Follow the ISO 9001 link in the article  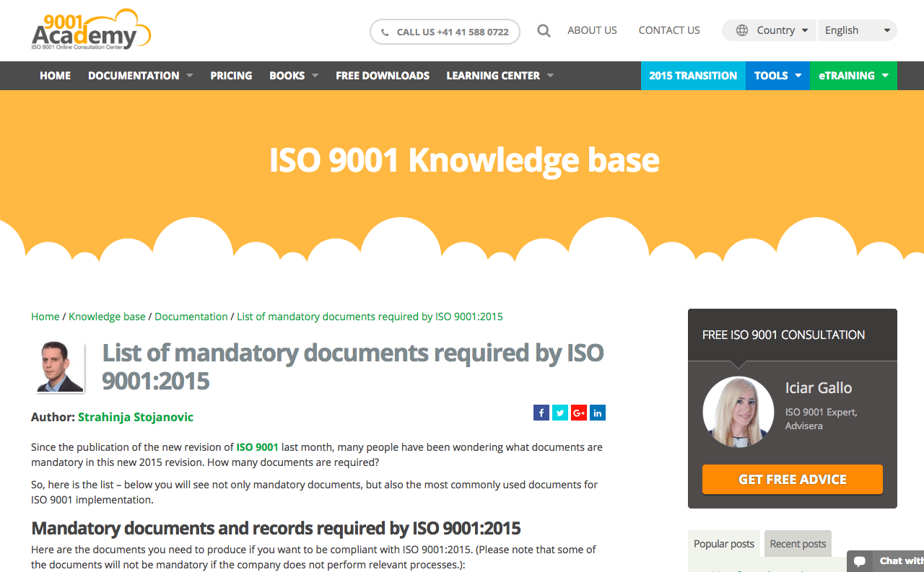[257, 447]
